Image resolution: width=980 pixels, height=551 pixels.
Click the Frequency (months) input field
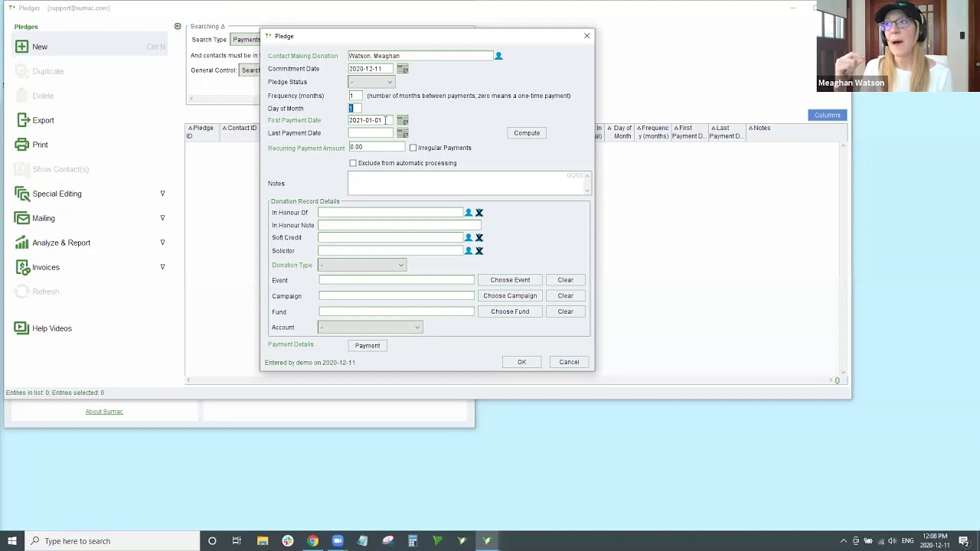pyautogui.click(x=355, y=96)
